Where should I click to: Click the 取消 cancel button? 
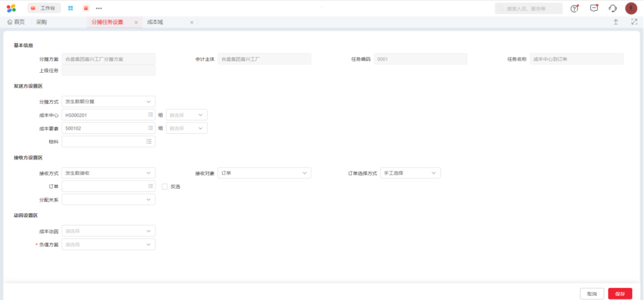coord(592,294)
